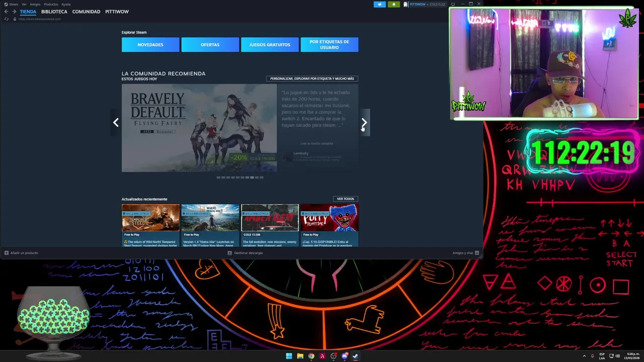Go forward with the Steam forward arrow

(x=14, y=12)
